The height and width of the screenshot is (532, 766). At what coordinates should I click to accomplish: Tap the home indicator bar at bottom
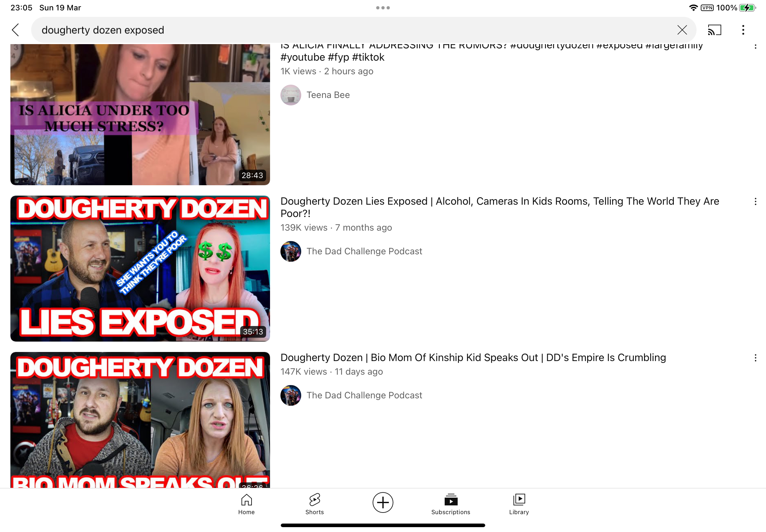383,525
